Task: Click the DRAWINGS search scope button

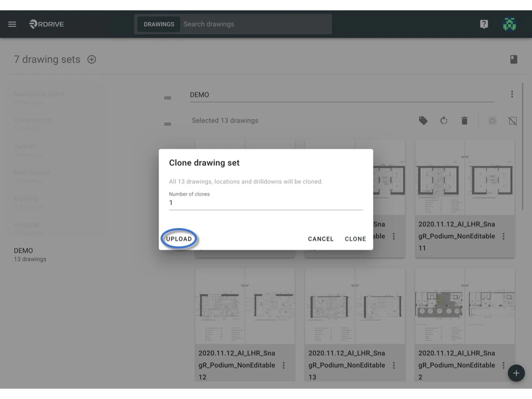Action: point(159,24)
